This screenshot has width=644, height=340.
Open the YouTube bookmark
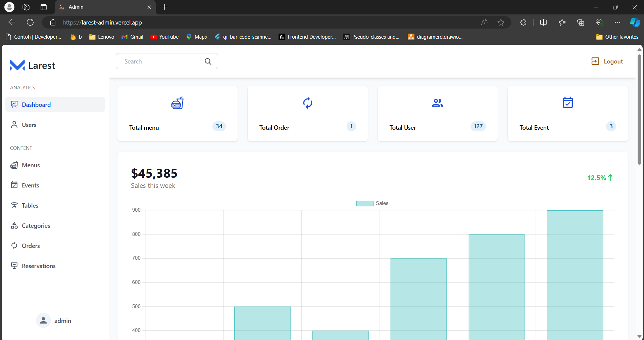pos(165,37)
